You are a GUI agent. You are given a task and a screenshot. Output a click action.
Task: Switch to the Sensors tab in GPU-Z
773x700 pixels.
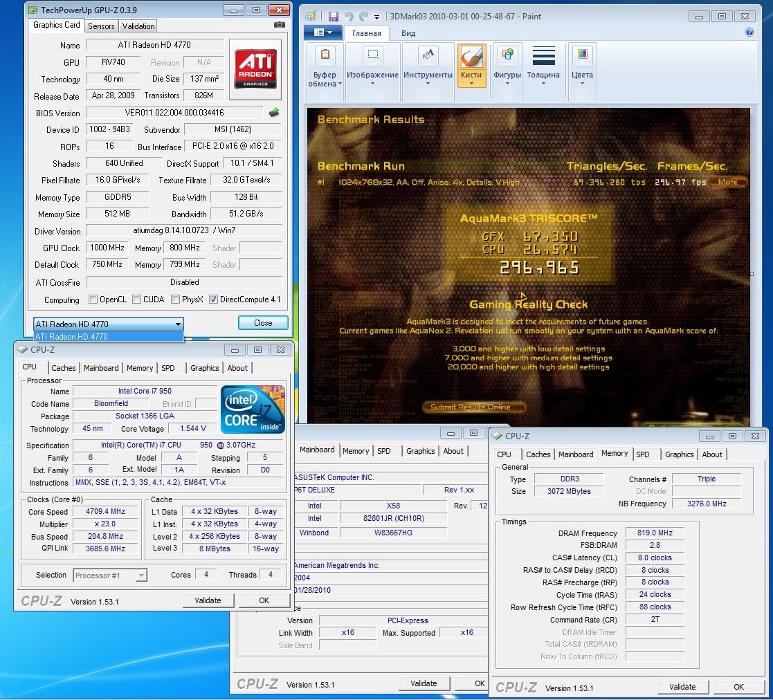[101, 26]
